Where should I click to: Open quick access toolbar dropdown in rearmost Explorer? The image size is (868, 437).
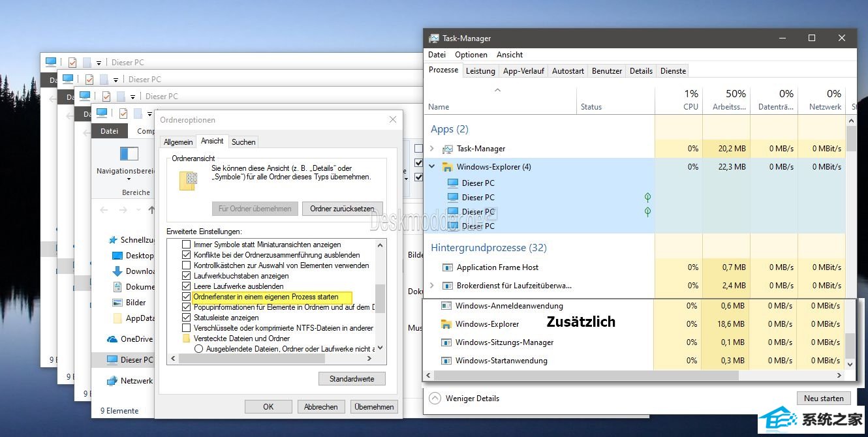pyautogui.click(x=99, y=63)
